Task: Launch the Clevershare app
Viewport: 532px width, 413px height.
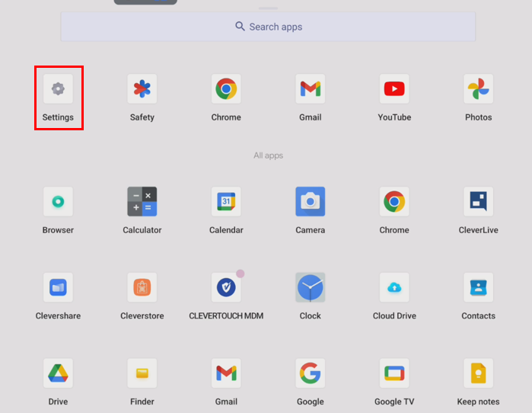Action: click(x=58, y=288)
